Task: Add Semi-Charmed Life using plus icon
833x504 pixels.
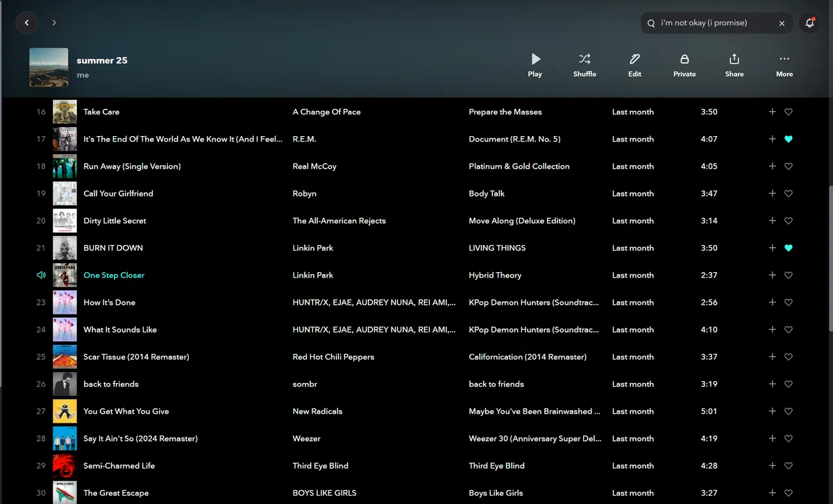Action: [772, 466]
